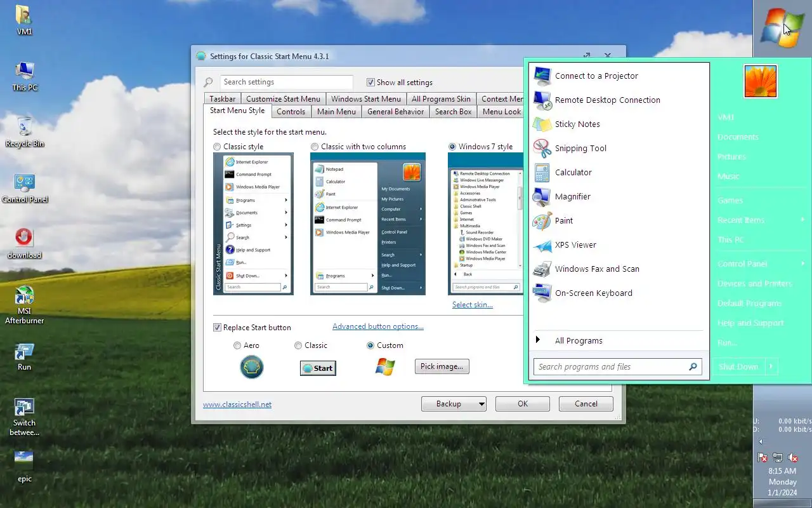Open Documents in start menu right pane
This screenshot has height=508, width=812.
738,137
